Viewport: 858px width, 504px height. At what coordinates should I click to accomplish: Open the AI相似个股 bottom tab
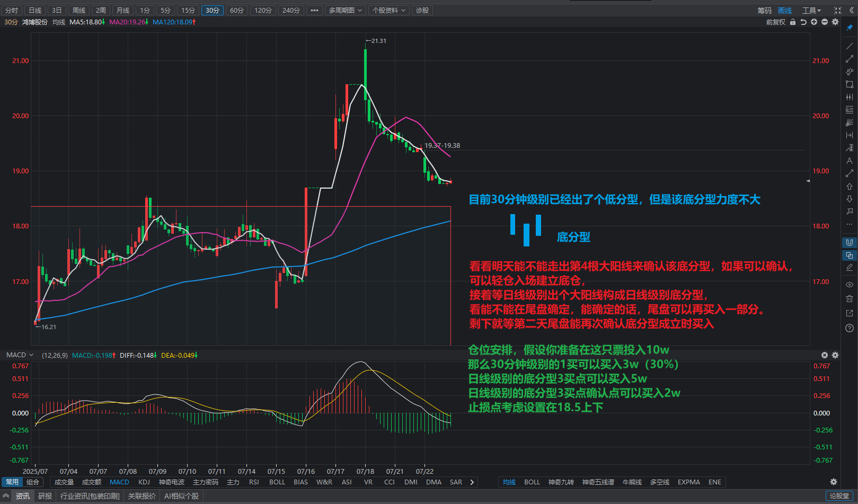pyautogui.click(x=181, y=496)
